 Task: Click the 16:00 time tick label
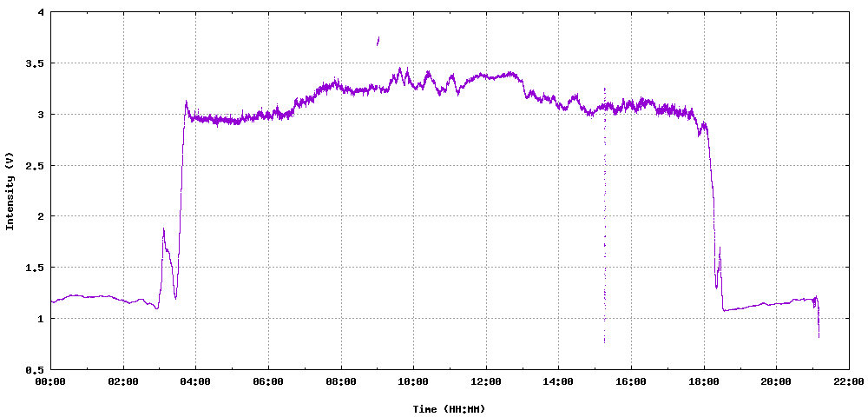coord(631,382)
